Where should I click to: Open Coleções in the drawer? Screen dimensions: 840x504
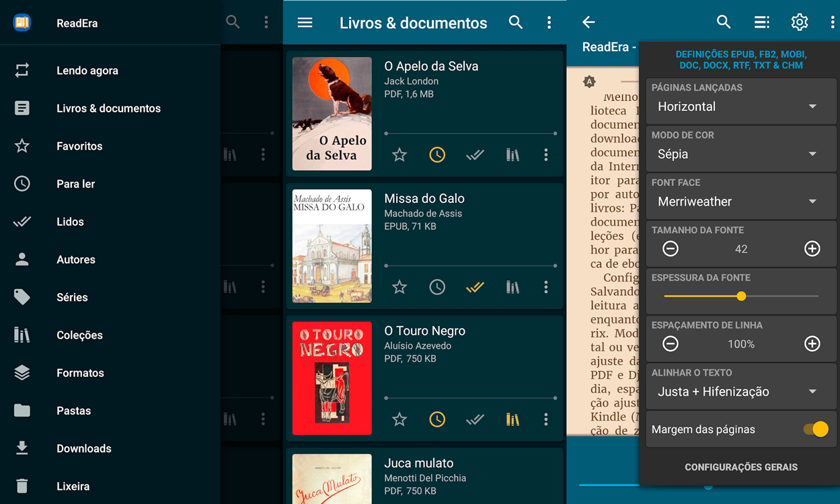(x=110, y=335)
